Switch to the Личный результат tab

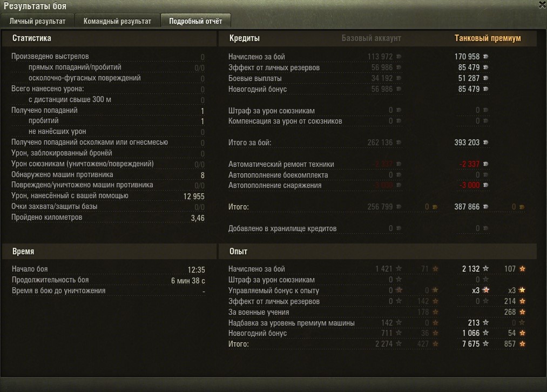(x=37, y=21)
